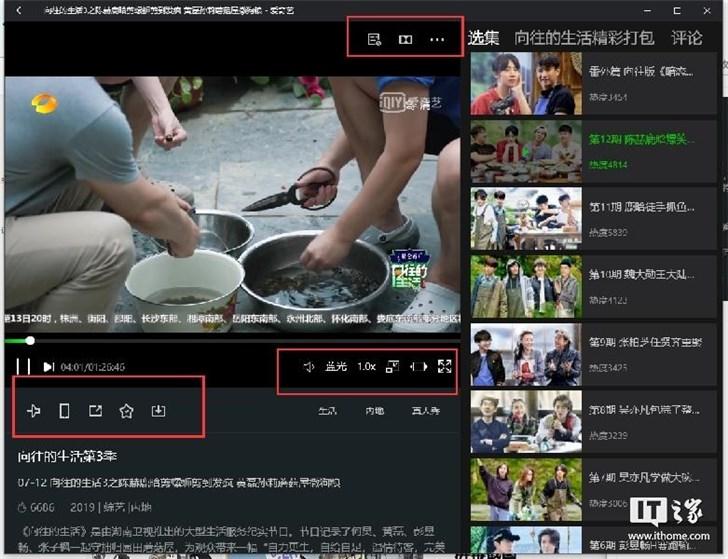Switch to the 向往的生活精彩打包 tab
728x559 pixels.
point(585,38)
